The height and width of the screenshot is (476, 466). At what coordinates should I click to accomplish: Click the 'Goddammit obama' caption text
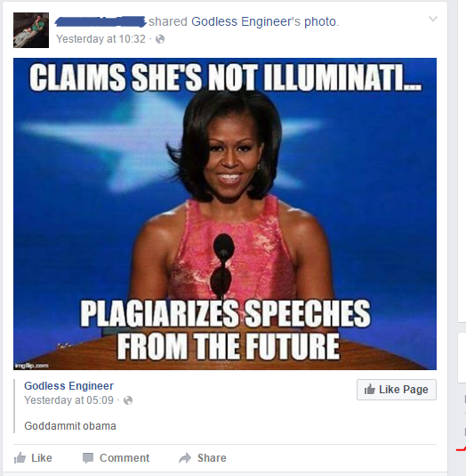[x=70, y=426]
